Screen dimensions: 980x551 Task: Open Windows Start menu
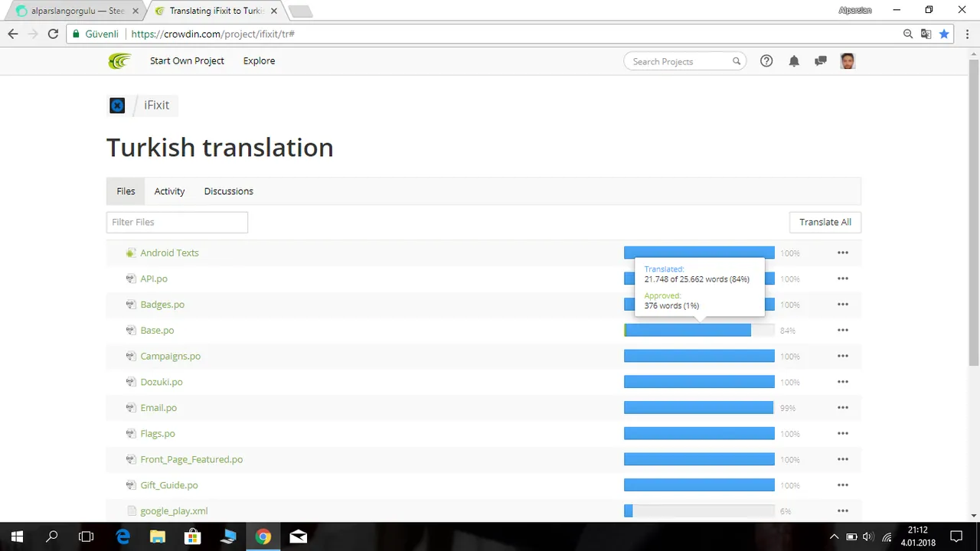(16, 536)
